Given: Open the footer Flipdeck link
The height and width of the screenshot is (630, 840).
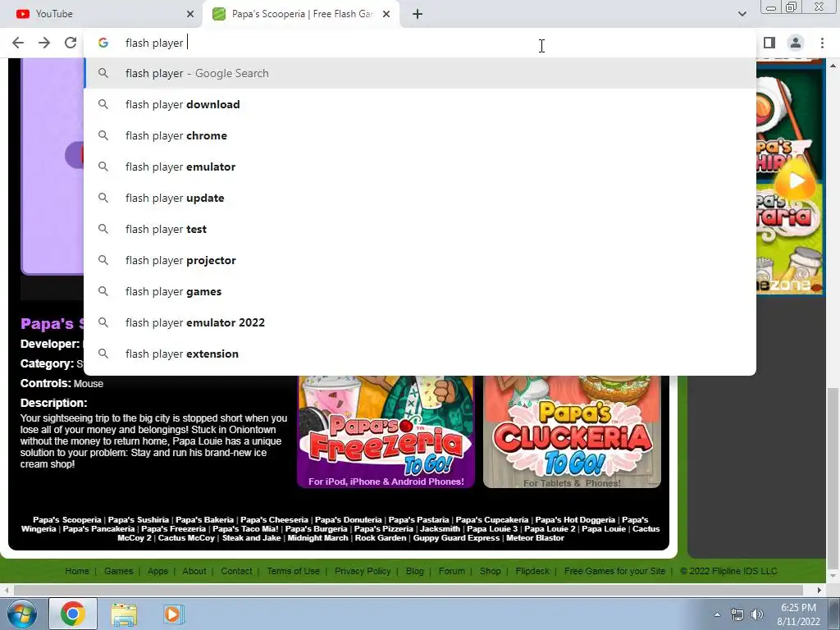Looking at the screenshot, I should click(532, 571).
